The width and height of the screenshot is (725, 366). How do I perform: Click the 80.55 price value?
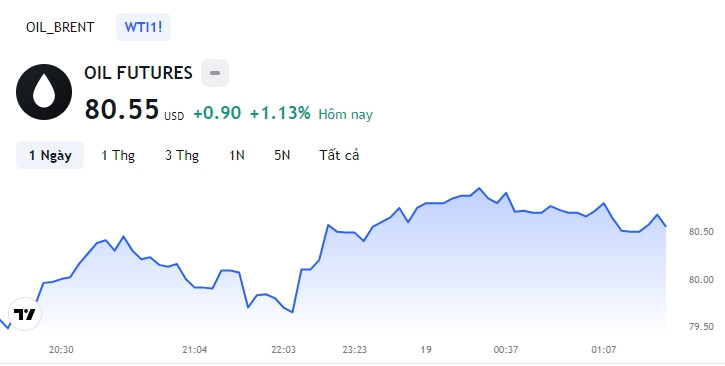[x=122, y=110]
